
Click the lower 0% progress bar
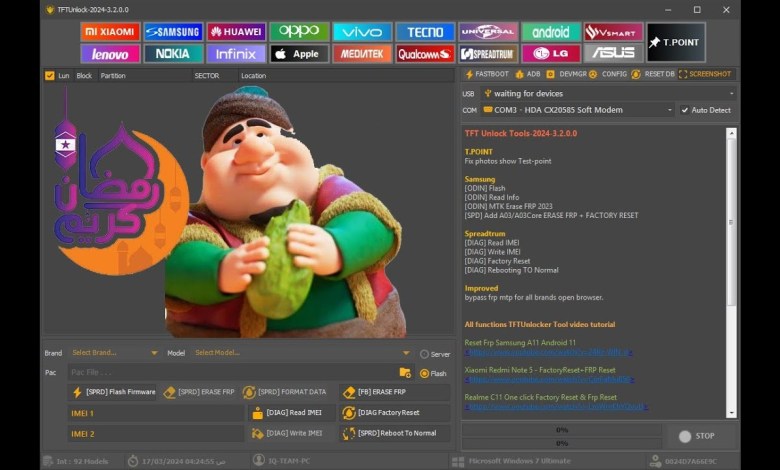click(562, 443)
